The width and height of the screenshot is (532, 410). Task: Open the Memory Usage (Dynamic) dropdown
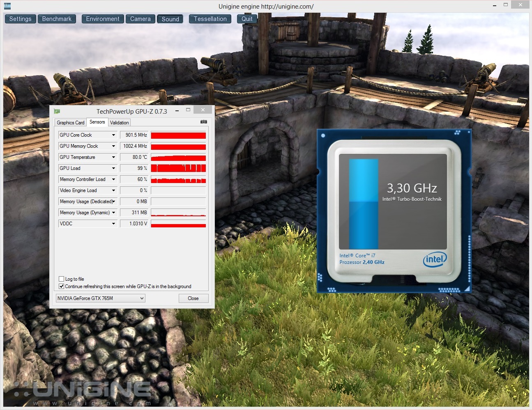coord(114,213)
